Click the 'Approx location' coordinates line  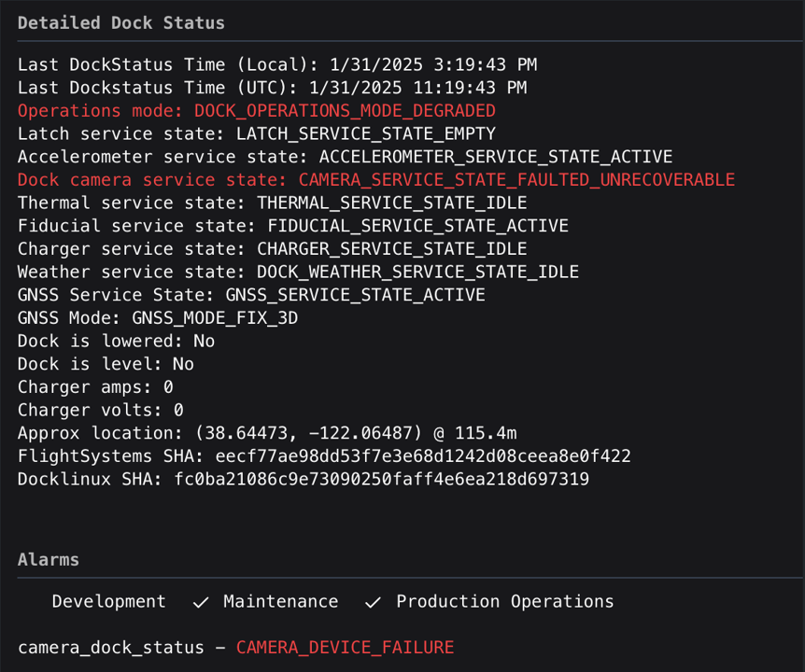tap(267, 433)
